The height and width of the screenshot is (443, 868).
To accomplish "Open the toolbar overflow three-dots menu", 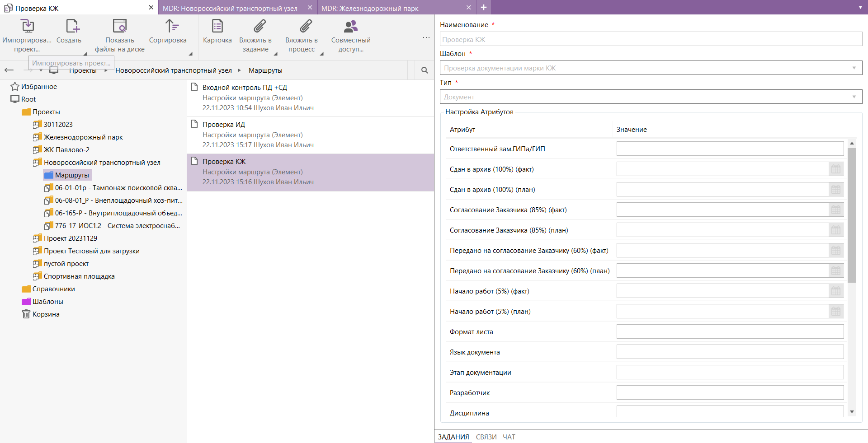I will pyautogui.click(x=426, y=37).
